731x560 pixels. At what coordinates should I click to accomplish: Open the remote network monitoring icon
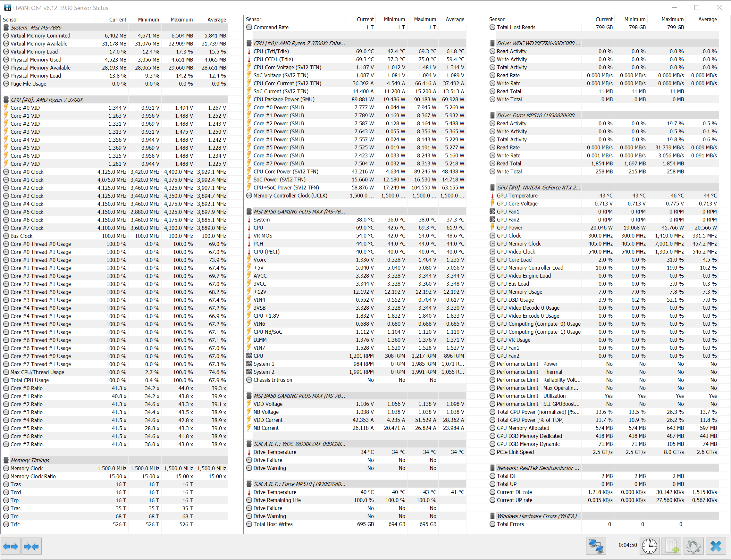[596, 546]
